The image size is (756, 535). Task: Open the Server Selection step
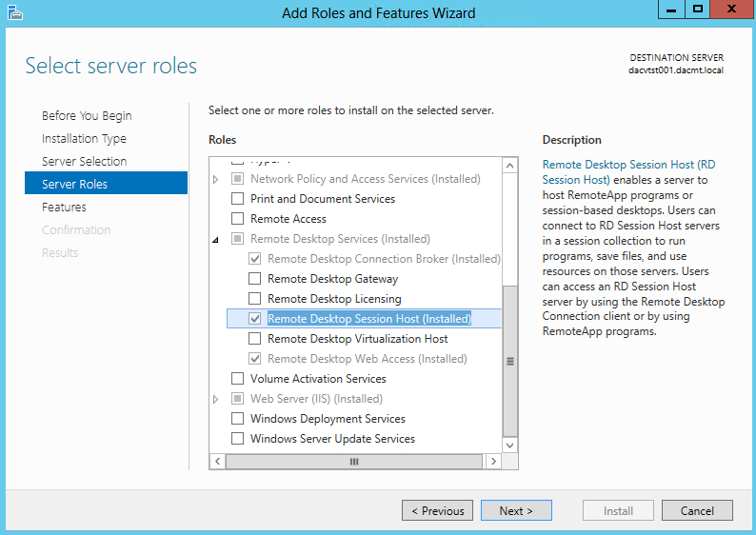pos(85,162)
